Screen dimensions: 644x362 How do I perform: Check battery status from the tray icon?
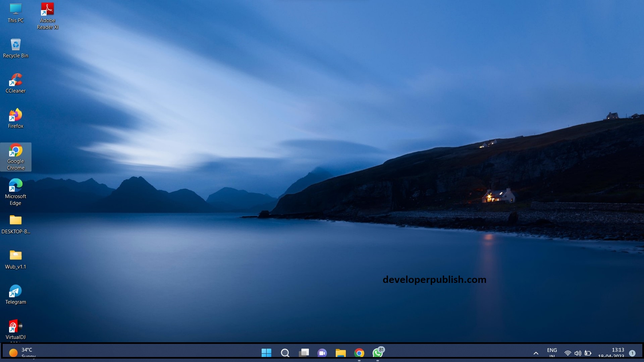(x=588, y=353)
